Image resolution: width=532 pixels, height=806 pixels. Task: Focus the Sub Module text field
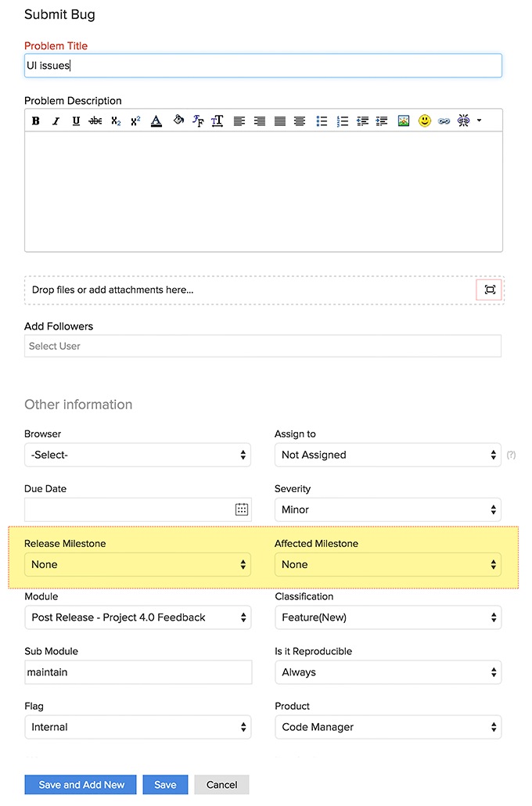[x=138, y=672]
